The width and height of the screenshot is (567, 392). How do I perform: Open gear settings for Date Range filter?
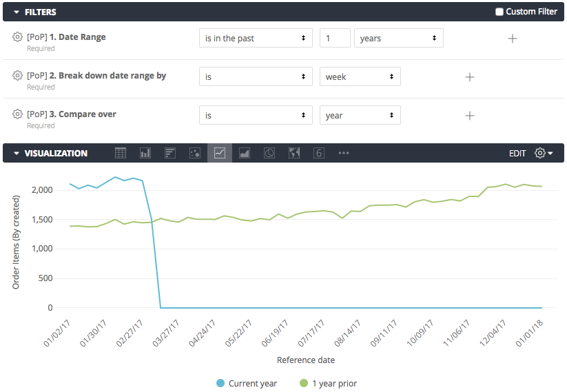(x=17, y=37)
